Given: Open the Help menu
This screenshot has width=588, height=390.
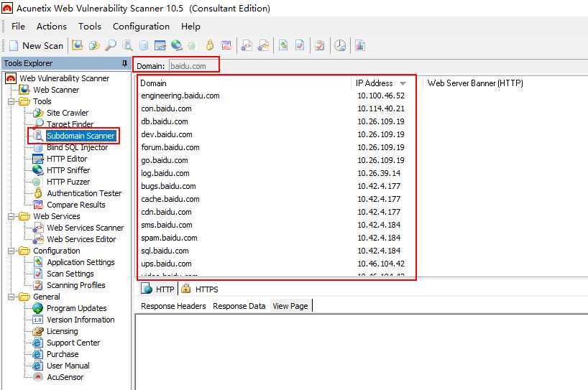Looking at the screenshot, I should (190, 27).
